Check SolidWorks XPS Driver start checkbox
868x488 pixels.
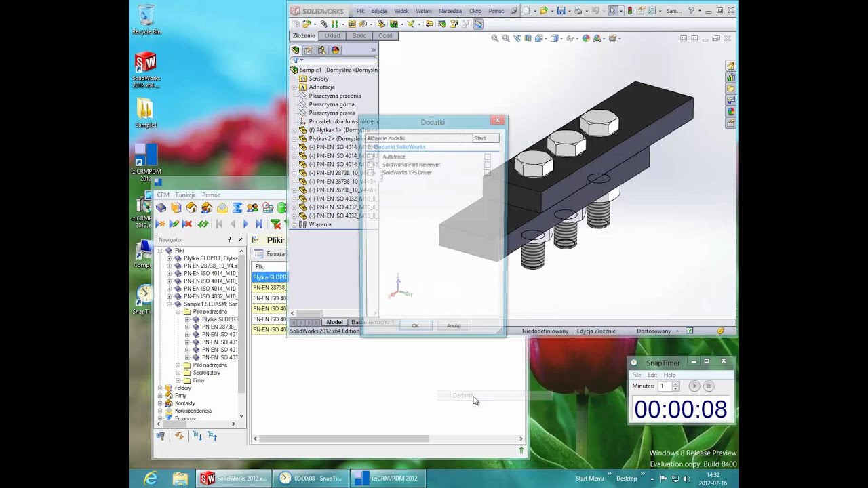tap(487, 173)
